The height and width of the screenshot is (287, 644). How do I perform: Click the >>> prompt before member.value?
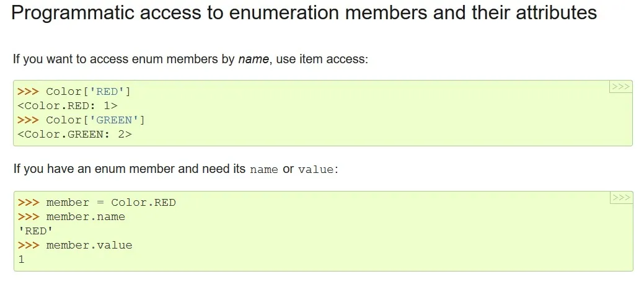tap(29, 245)
